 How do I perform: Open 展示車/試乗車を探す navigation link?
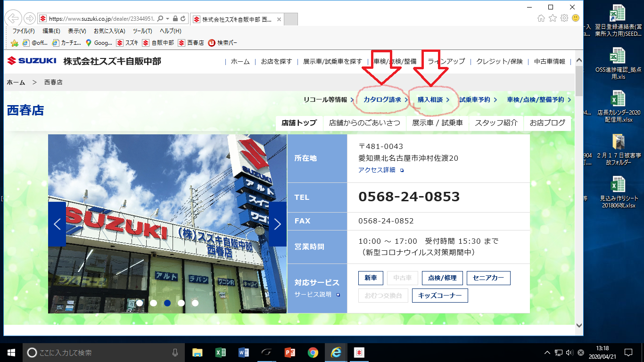(x=333, y=61)
